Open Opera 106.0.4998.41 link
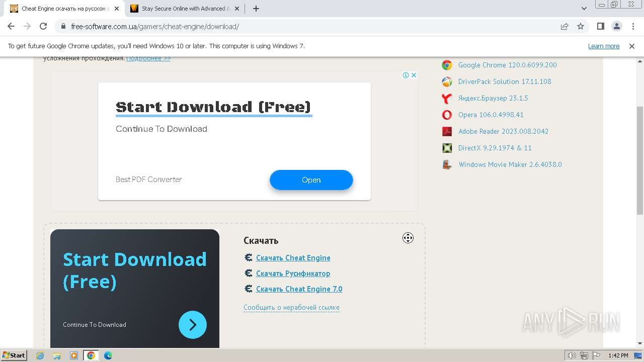The image size is (644, 362). [491, 115]
